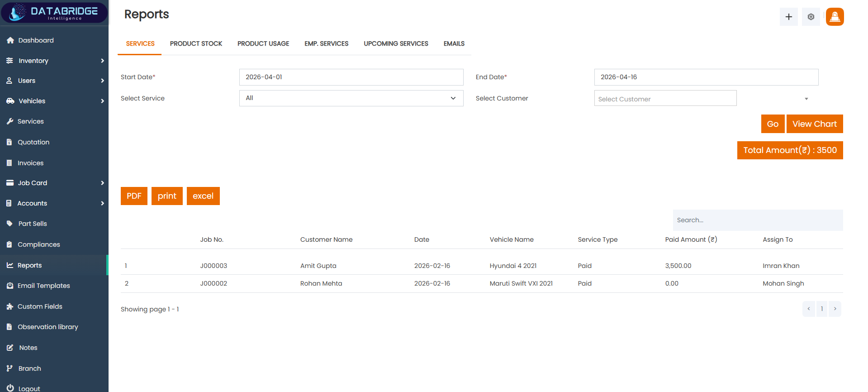Expand the Job Card submenu chevron
The width and height of the screenshot is (868, 392).
coord(102,183)
